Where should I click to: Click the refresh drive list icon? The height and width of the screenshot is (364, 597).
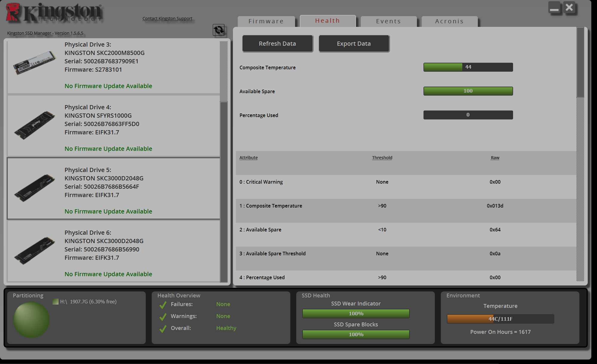(x=219, y=30)
